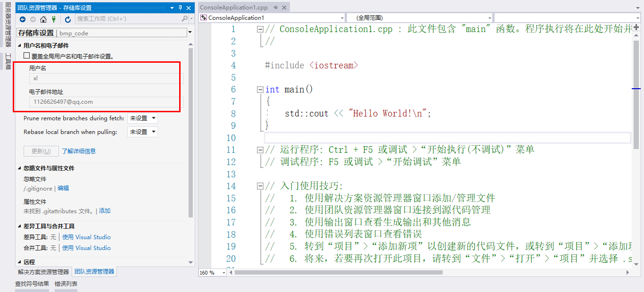Image resolution: width=644 pixels, height=292 pixels.
Task: Open the Team Explorer Home page
Action: pos(43,19)
